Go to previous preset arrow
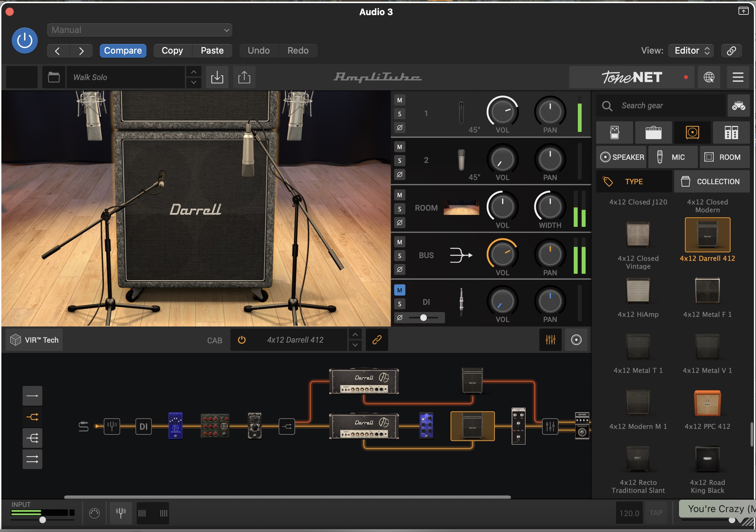The image size is (756, 532). tap(58, 51)
